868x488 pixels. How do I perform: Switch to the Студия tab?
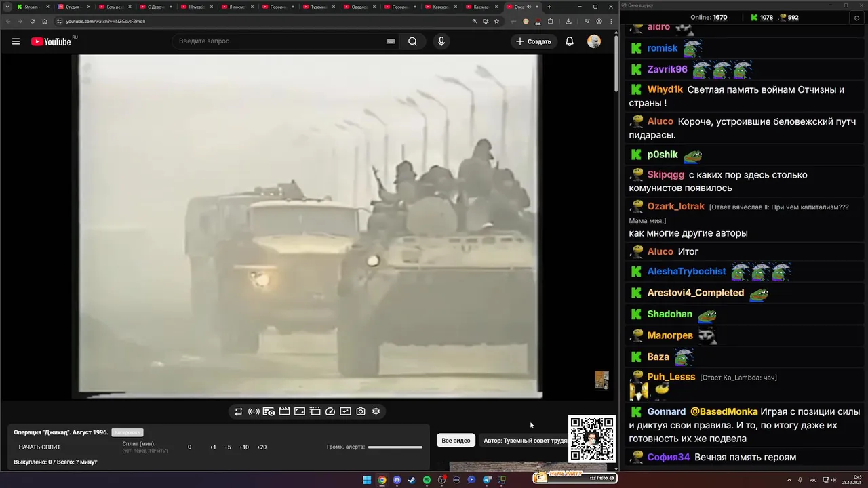point(73,7)
